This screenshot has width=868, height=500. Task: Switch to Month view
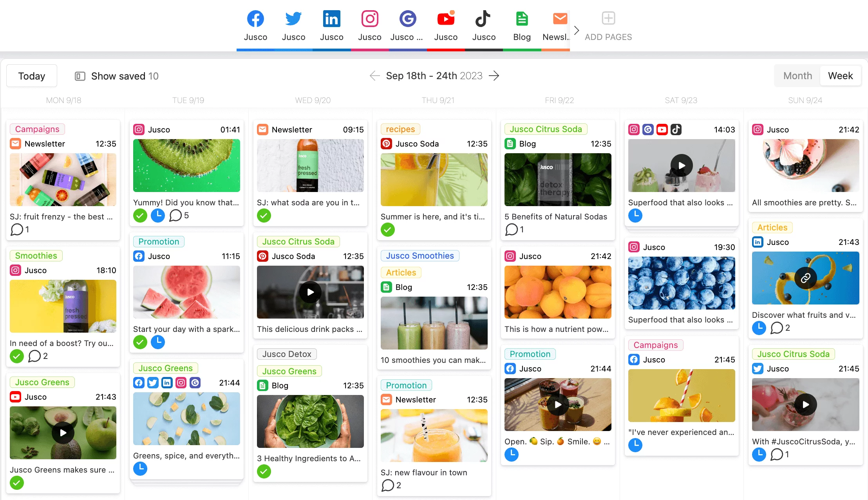[x=798, y=75]
